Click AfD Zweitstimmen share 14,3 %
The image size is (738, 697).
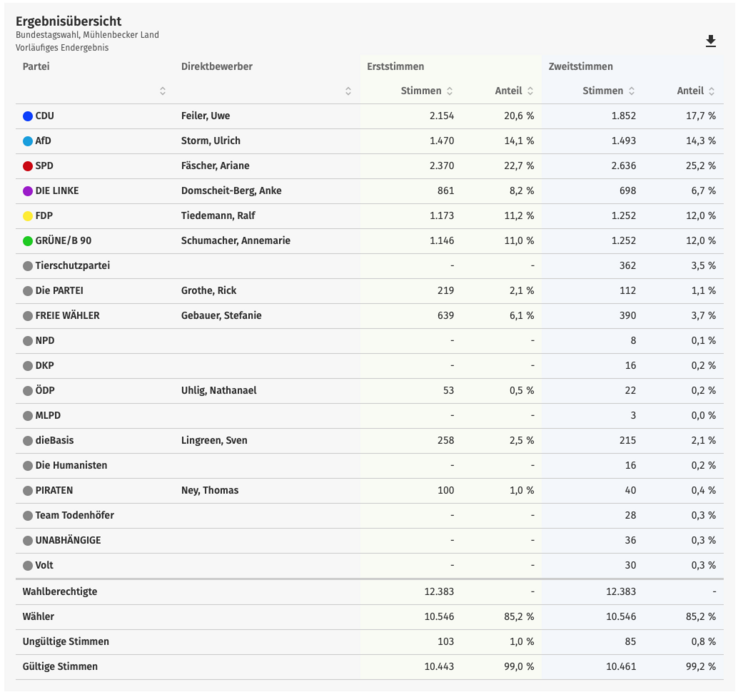click(701, 141)
